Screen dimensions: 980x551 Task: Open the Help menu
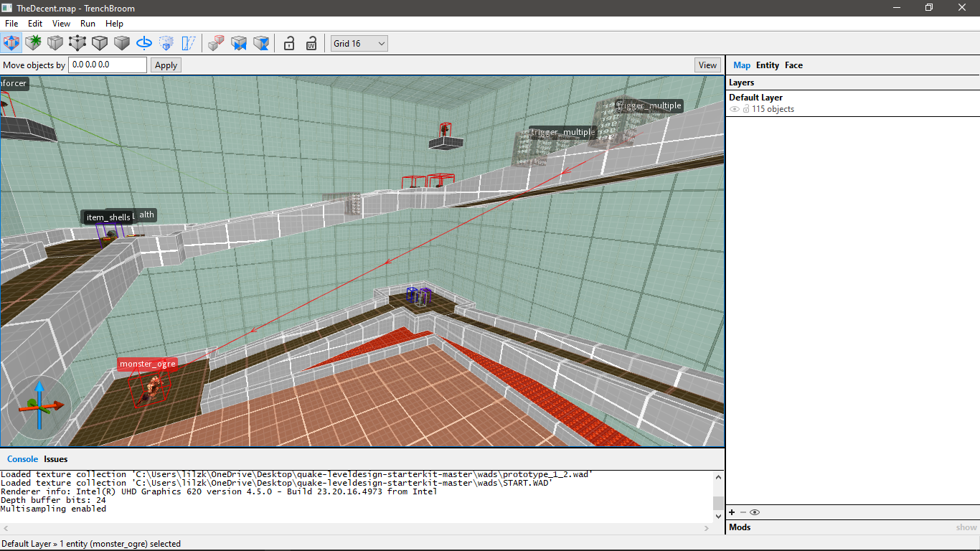pyautogui.click(x=115, y=24)
